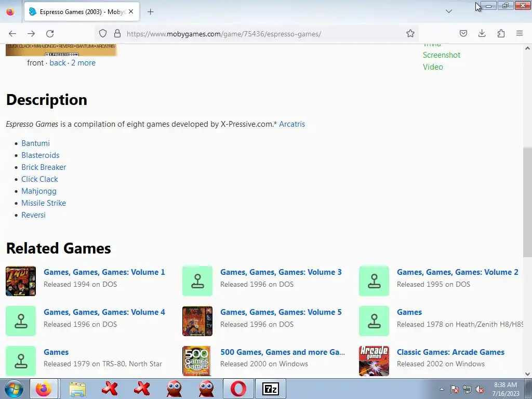This screenshot has height=399, width=532.
Task: Click Espresso Games front cover image
Action: coord(61,50)
